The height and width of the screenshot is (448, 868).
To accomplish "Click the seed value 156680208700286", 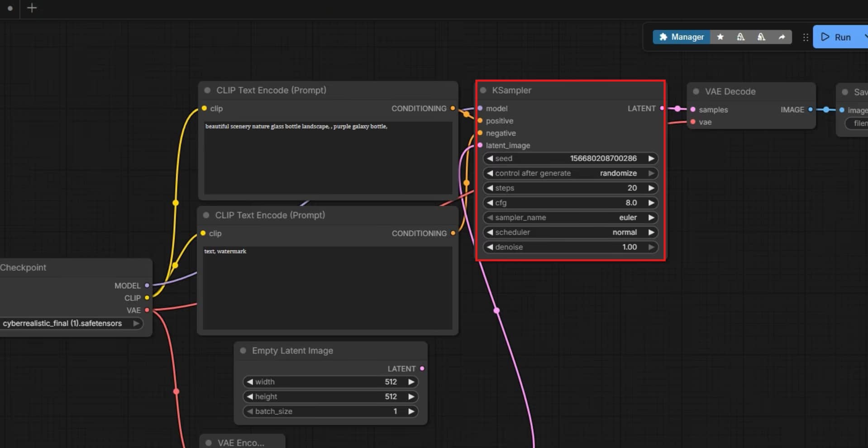I will pyautogui.click(x=603, y=158).
